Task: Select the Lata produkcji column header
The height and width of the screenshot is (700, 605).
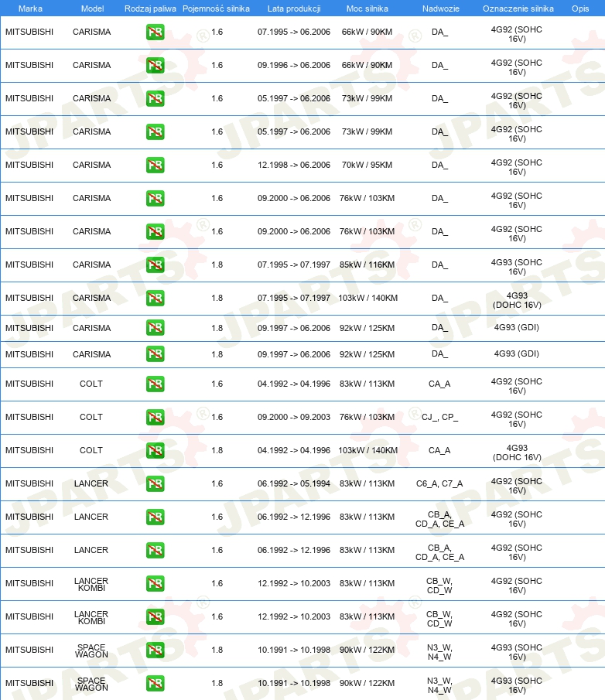Action: pos(294,9)
